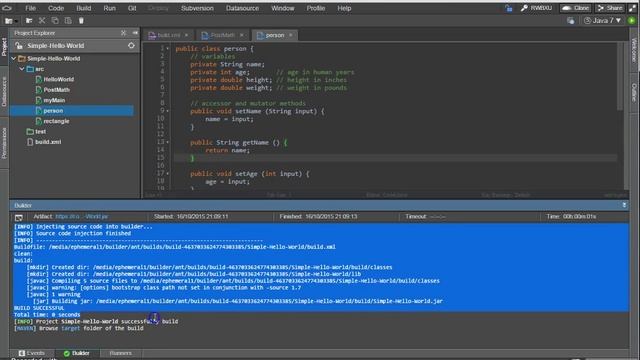Open the Datasource menu
Viewport: 640px width, 360px height.
pos(242,8)
